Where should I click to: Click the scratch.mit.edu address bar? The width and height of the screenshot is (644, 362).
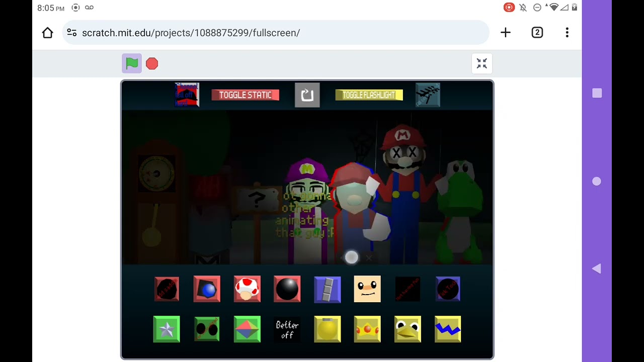pyautogui.click(x=276, y=33)
